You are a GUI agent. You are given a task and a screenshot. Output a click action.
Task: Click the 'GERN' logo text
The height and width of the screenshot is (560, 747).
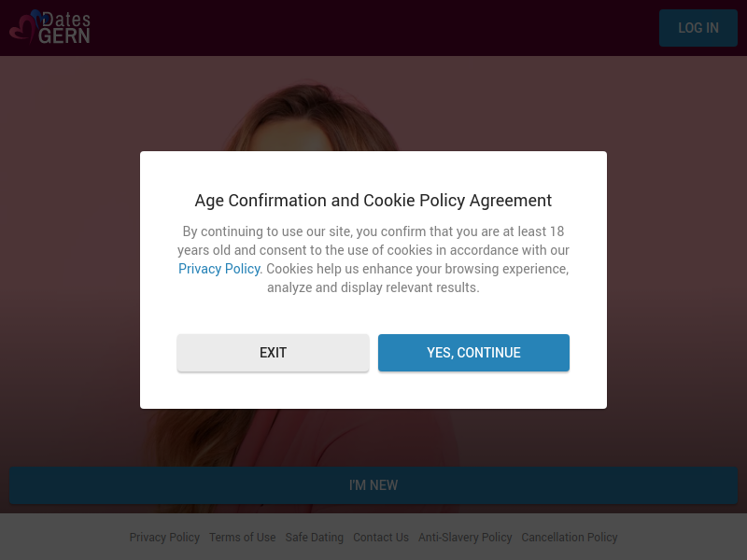(64, 35)
